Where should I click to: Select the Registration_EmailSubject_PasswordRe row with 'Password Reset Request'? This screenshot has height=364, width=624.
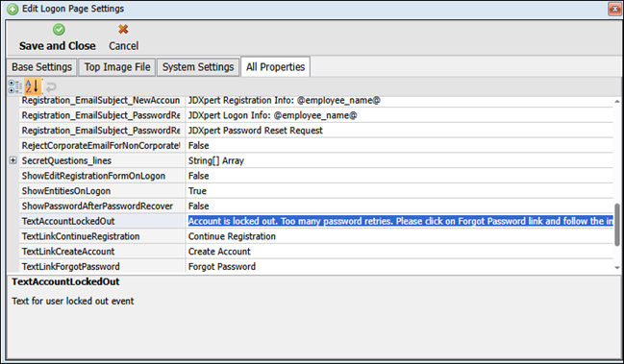[x=102, y=131]
